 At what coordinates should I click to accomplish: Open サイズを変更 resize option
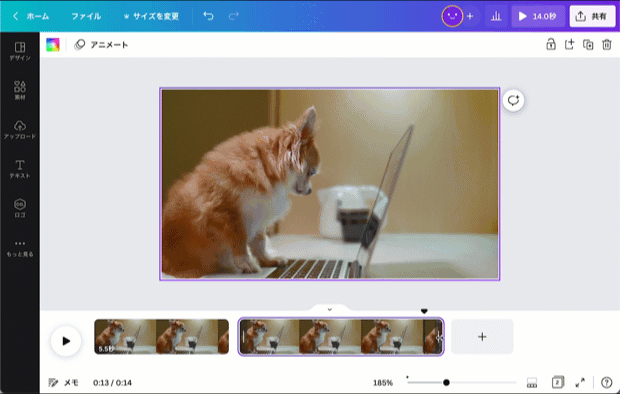coord(151,16)
